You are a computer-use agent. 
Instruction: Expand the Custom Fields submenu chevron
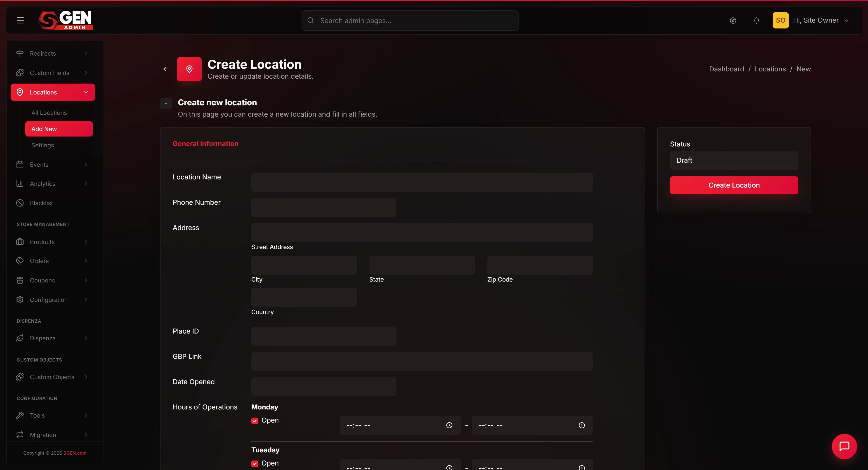click(x=86, y=73)
